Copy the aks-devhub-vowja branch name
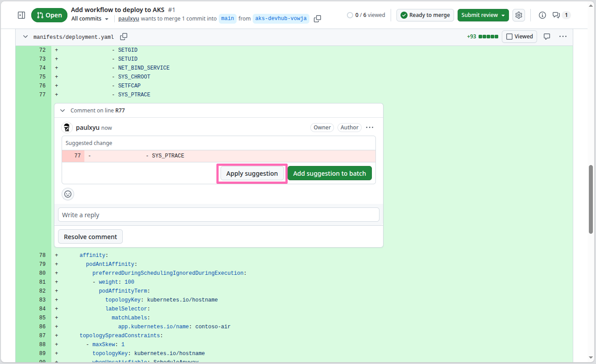This screenshot has height=364, width=596. (x=317, y=19)
